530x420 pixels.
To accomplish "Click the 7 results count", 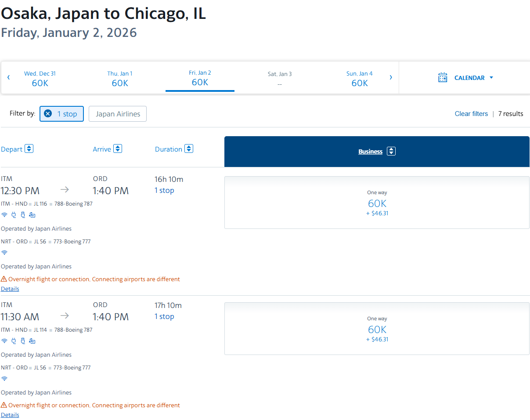I will 511,114.
